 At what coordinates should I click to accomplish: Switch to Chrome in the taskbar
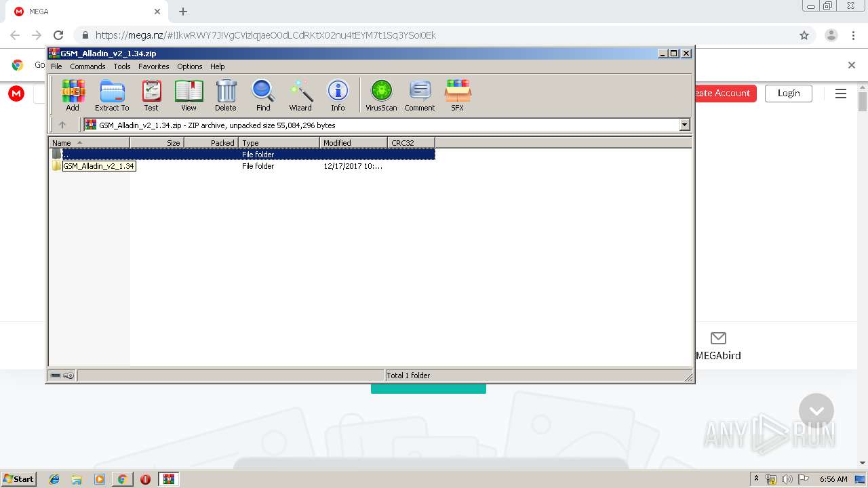[x=122, y=479]
